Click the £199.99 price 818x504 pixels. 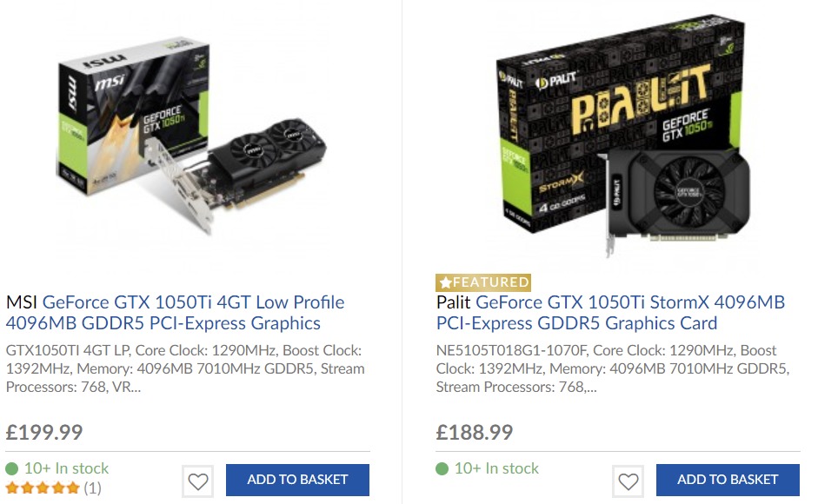point(44,432)
